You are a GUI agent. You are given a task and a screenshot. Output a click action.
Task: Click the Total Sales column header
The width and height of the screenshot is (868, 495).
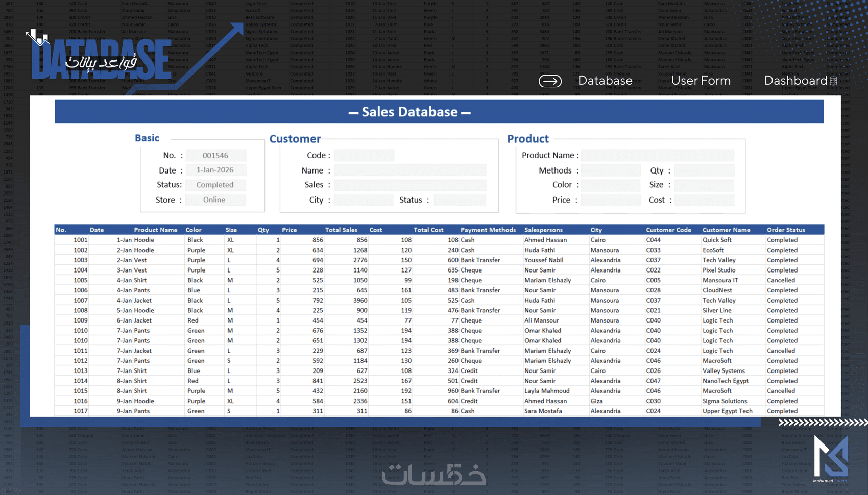[x=341, y=230]
